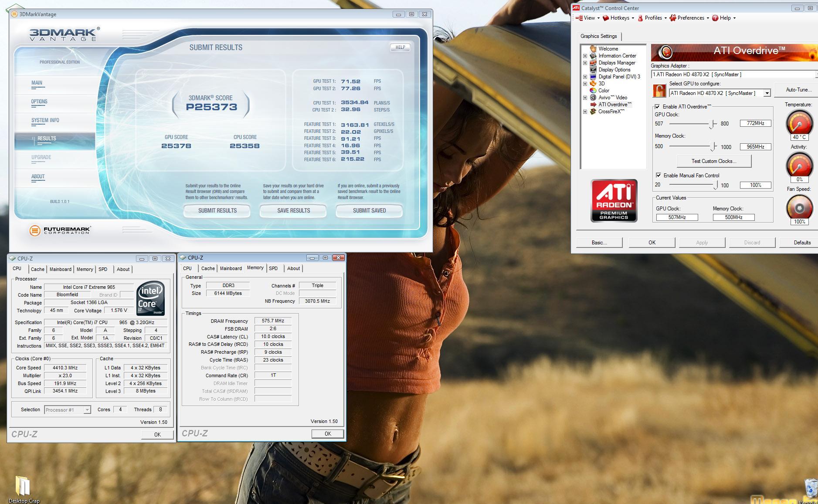Click SUBMIT SAVED button in 3DMark

click(369, 210)
